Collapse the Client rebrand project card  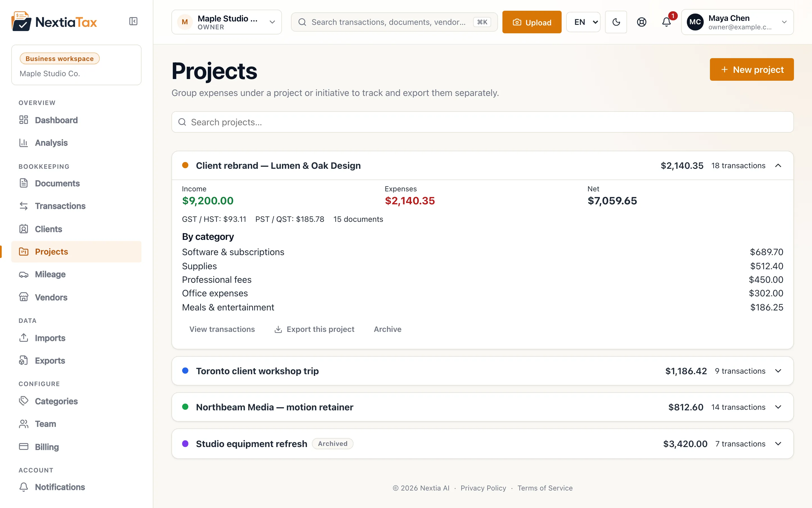tap(778, 166)
